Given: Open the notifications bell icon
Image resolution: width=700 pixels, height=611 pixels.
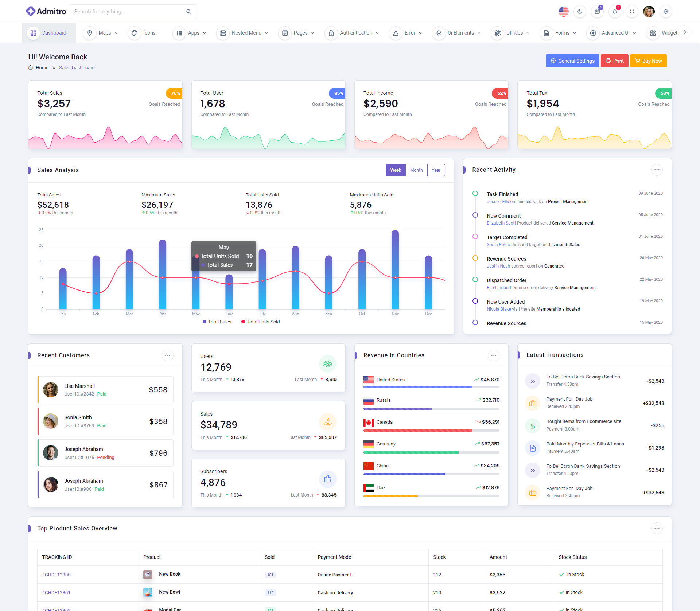Looking at the screenshot, I should [615, 12].
